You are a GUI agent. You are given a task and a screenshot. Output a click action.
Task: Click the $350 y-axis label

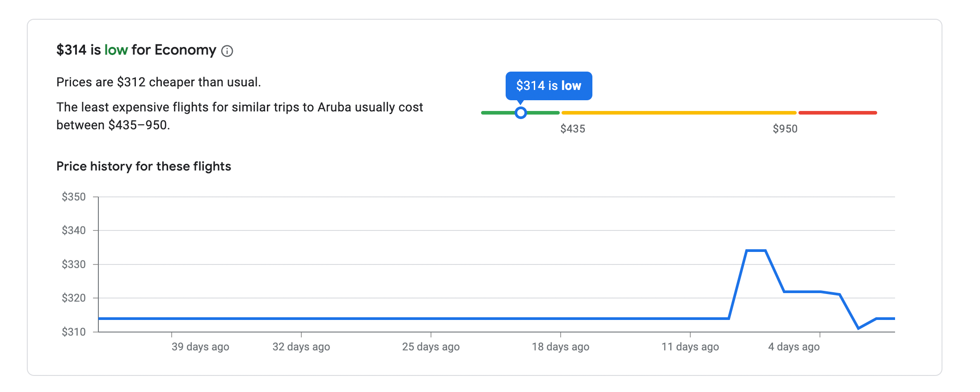(x=74, y=197)
